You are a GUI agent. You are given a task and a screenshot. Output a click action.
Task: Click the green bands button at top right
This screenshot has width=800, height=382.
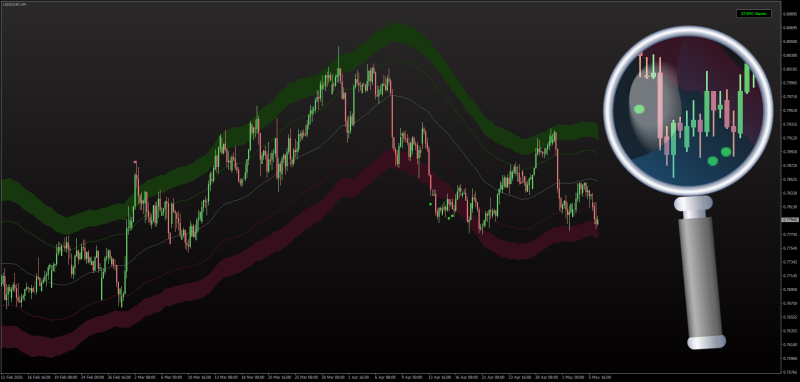click(x=754, y=14)
